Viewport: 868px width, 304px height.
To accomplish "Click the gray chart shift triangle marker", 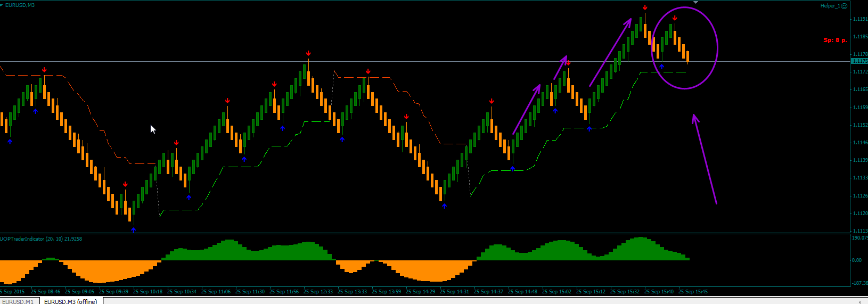I will (x=695, y=3).
